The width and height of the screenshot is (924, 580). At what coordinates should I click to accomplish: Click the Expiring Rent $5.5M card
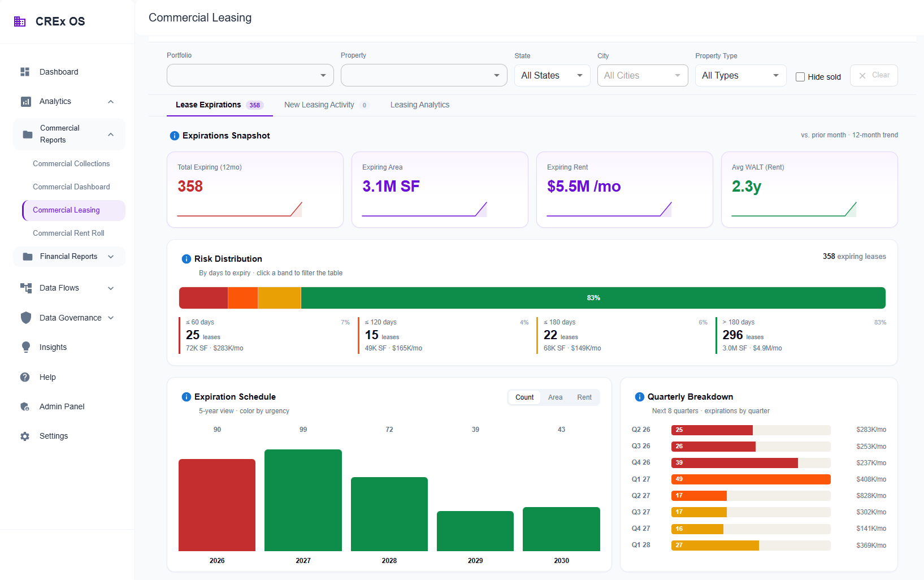pyautogui.click(x=624, y=189)
